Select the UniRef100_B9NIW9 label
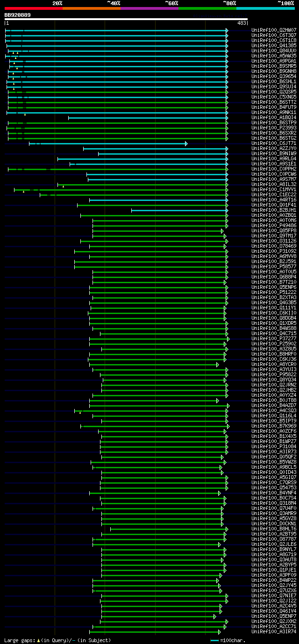The height and width of the screenshot is (644, 299). [x=274, y=153]
